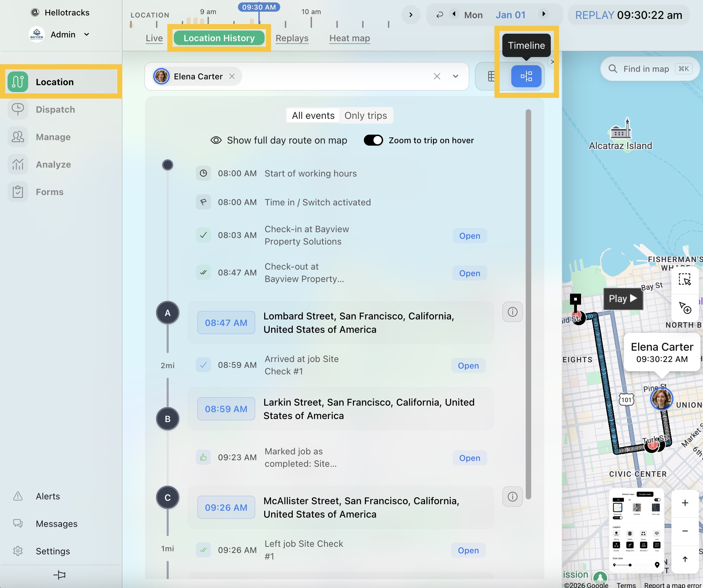
Task: Adjust the Icon size slider handle
Action: coord(630,565)
